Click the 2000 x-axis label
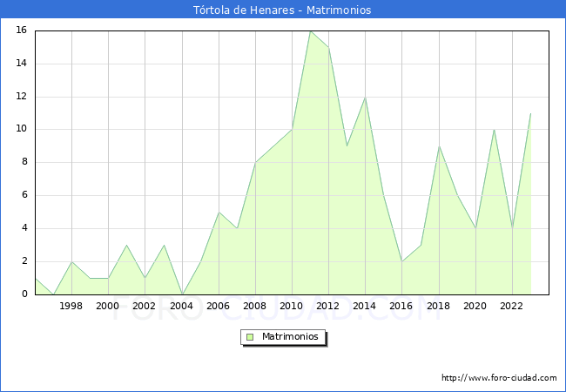The width and height of the screenshot is (566, 392). 108,306
